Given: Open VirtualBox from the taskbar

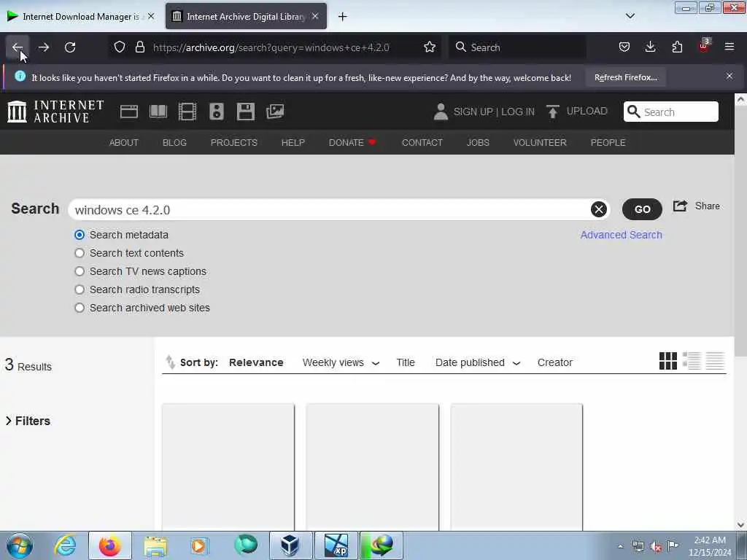Looking at the screenshot, I should pyautogui.click(x=290, y=545).
